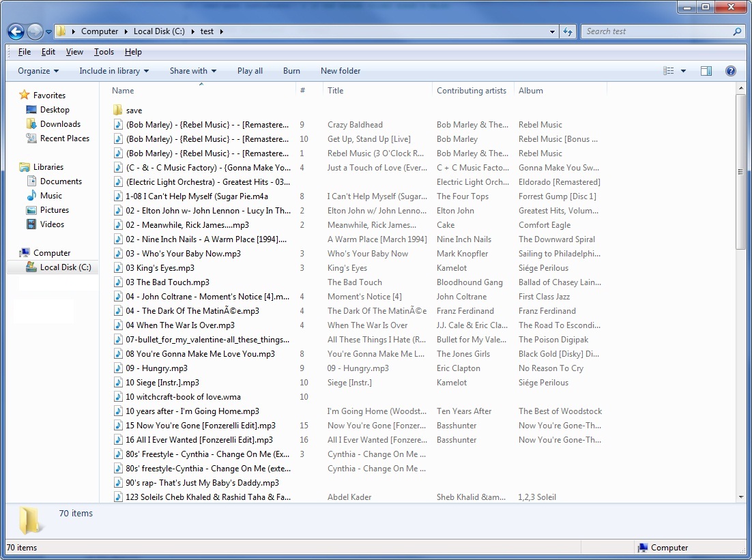This screenshot has width=752, height=560.
Task: Expand the Include in library dropdown
Action: point(113,70)
